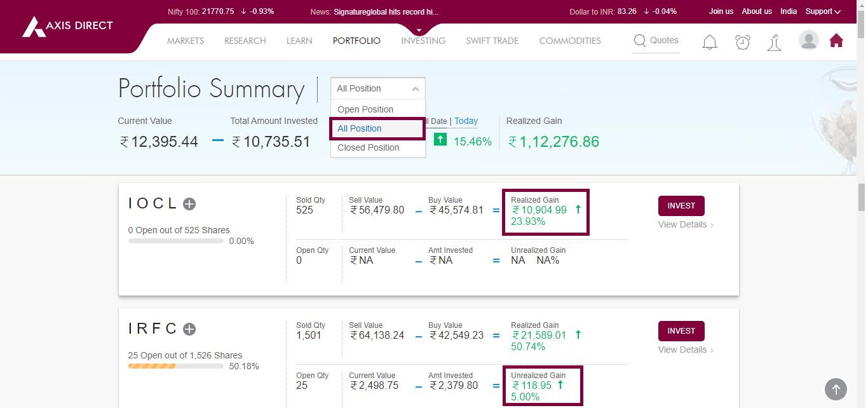
Task: Switch gain view to Today
Action: click(466, 121)
